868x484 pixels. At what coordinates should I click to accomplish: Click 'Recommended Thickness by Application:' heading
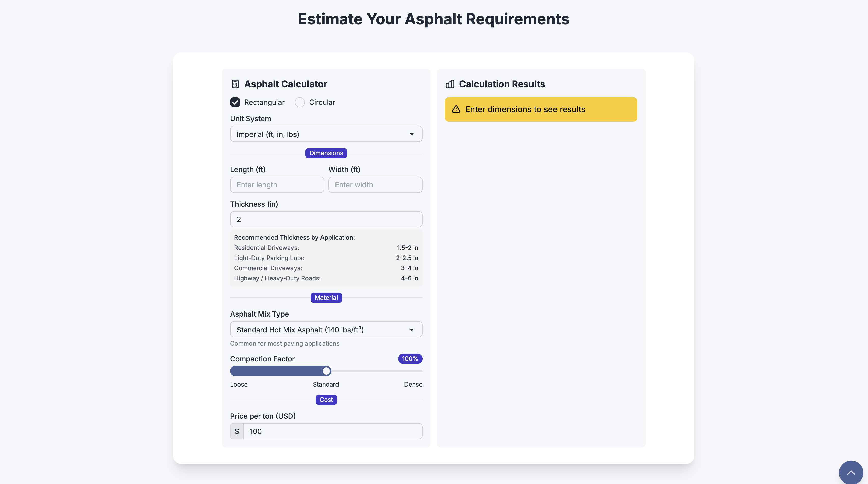(294, 237)
